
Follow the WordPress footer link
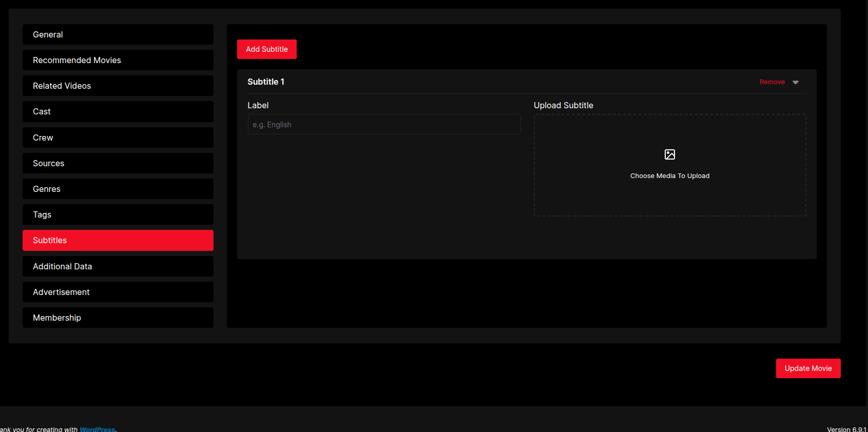(x=97, y=429)
